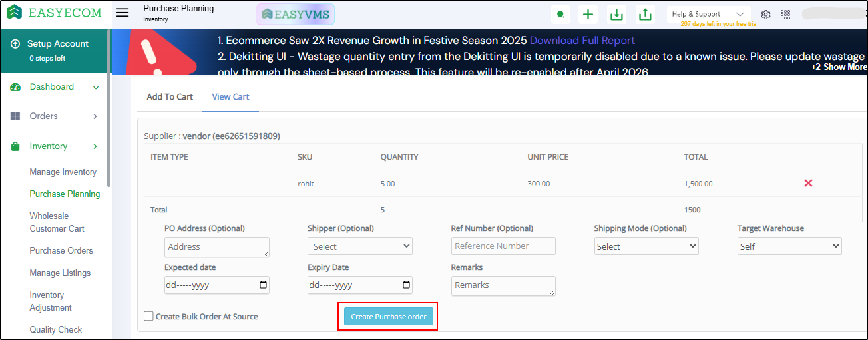Screen dimensions: 868x340
Task: Click the green plus add icon
Action: point(588,15)
